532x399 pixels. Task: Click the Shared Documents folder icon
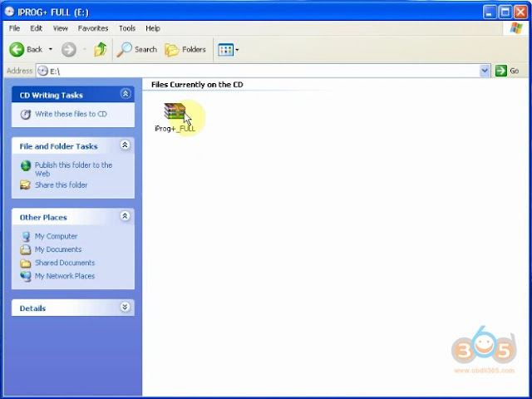[26, 263]
